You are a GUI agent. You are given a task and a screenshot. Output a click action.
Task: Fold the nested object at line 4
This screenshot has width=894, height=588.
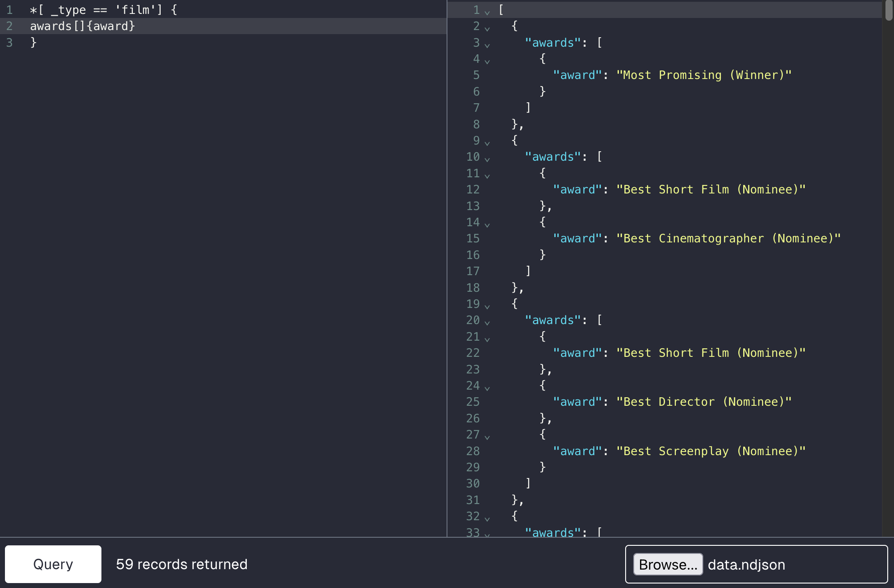coord(487,61)
